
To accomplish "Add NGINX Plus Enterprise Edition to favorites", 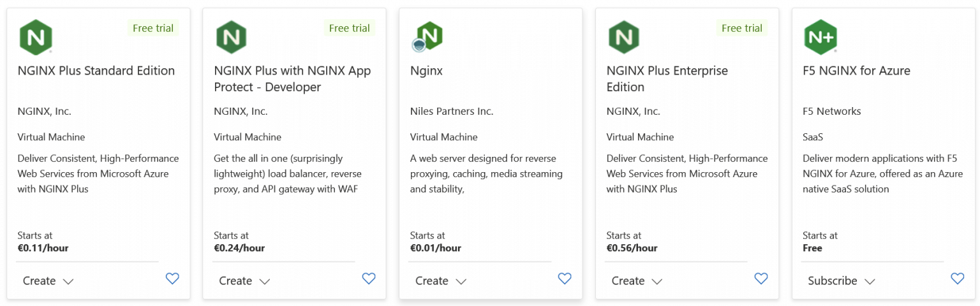I will [x=761, y=278].
